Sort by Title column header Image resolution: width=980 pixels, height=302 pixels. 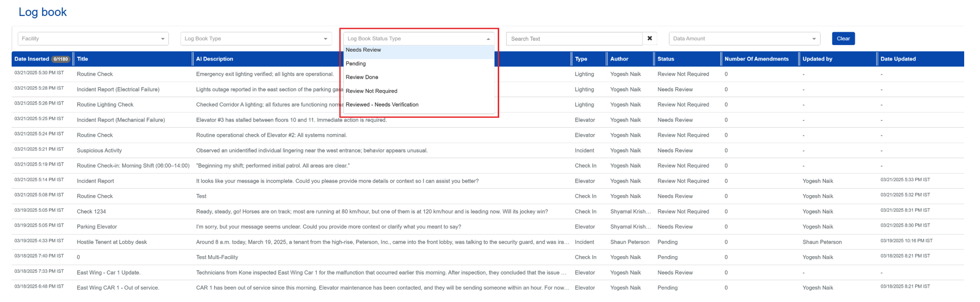(x=82, y=59)
